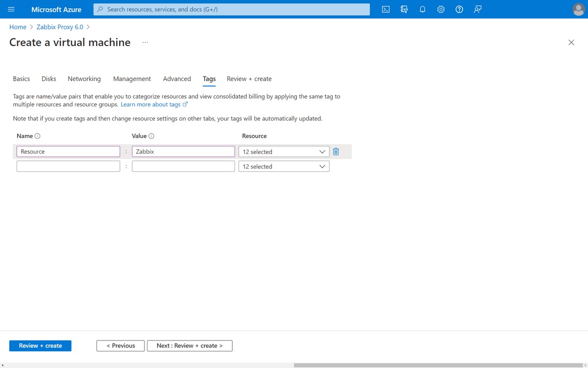
Task: Click the left arrow of the horizontal scrollbar
Action: tap(3, 365)
